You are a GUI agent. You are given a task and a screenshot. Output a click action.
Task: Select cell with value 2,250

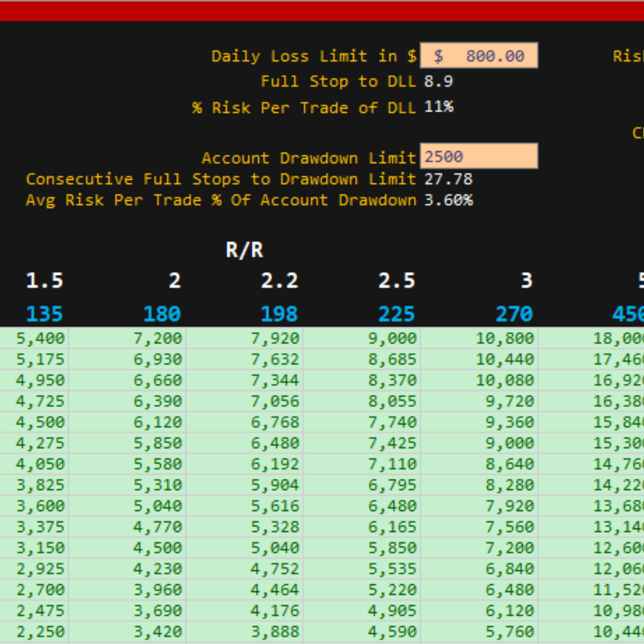click(x=34, y=631)
